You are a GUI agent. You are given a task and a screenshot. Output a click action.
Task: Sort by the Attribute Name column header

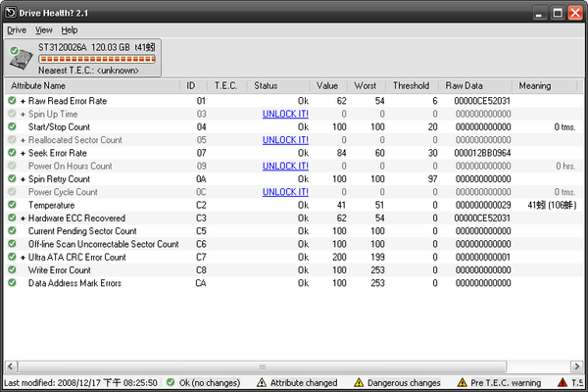[x=93, y=86]
